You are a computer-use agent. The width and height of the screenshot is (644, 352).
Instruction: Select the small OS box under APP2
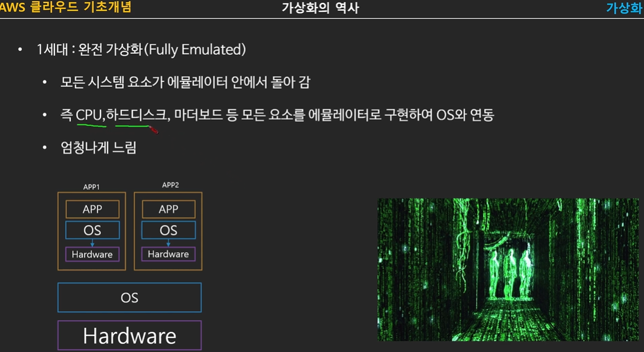[169, 230]
